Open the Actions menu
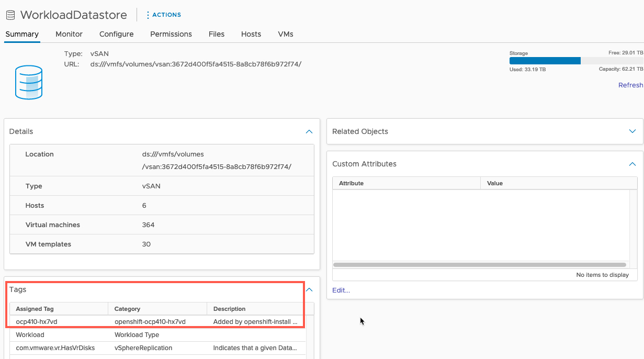644x359 pixels. (x=164, y=15)
